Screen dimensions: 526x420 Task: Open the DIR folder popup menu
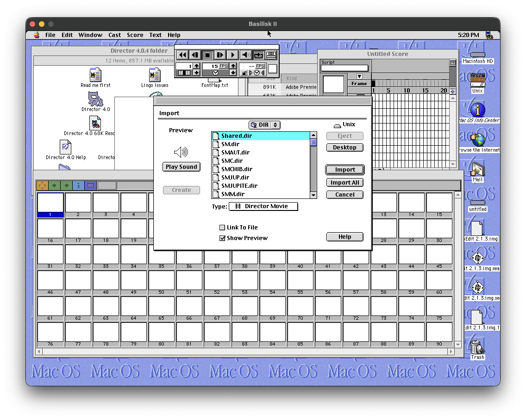(x=264, y=125)
